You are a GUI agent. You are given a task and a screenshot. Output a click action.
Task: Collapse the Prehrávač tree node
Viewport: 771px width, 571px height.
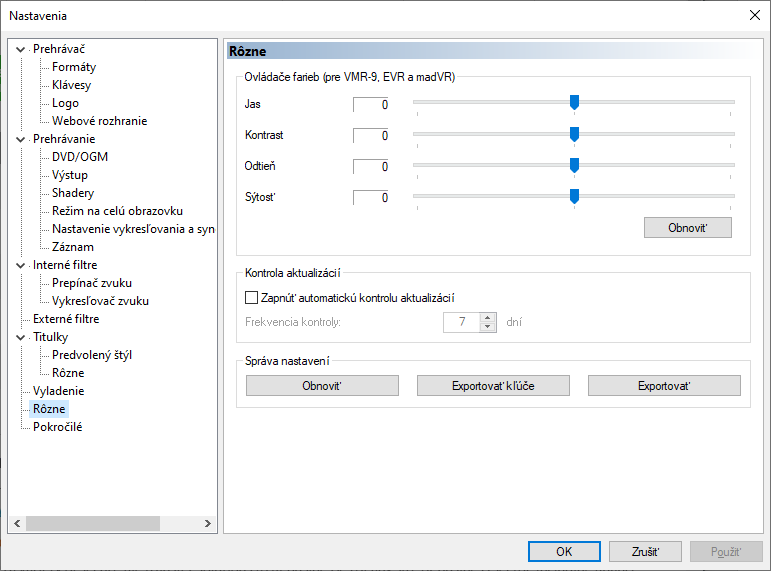click(x=20, y=49)
